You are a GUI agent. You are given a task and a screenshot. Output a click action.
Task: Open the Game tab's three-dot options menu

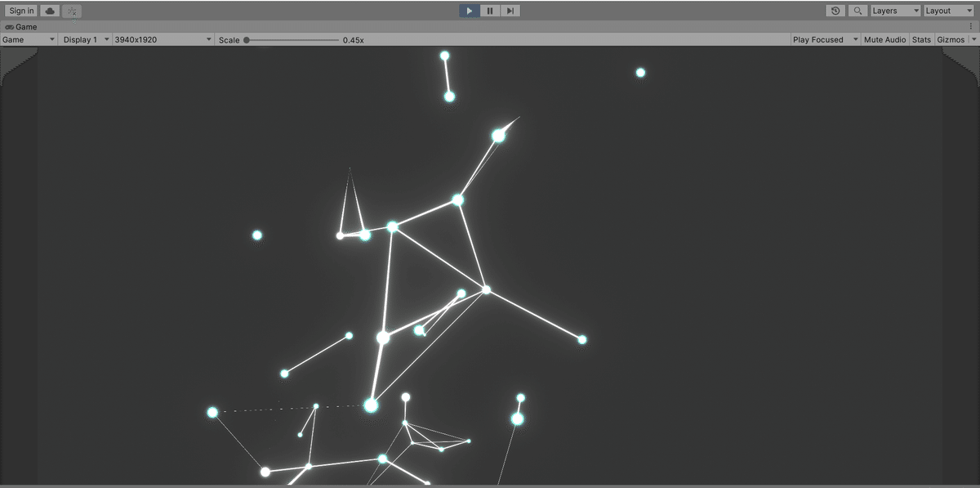(971, 27)
